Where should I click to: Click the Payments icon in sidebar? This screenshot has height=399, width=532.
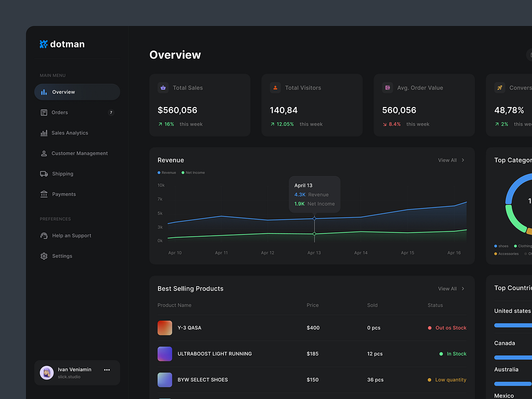44,194
